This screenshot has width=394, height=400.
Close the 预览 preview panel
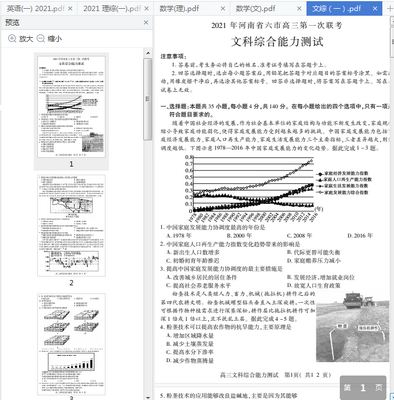point(146,22)
